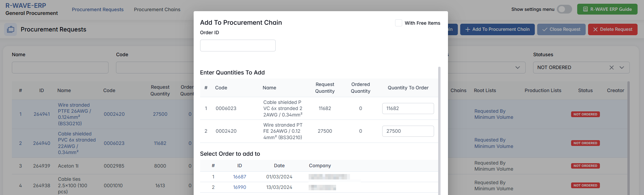This screenshot has width=644, height=195.
Task: Select order ID 16990 link
Action: (x=239, y=187)
